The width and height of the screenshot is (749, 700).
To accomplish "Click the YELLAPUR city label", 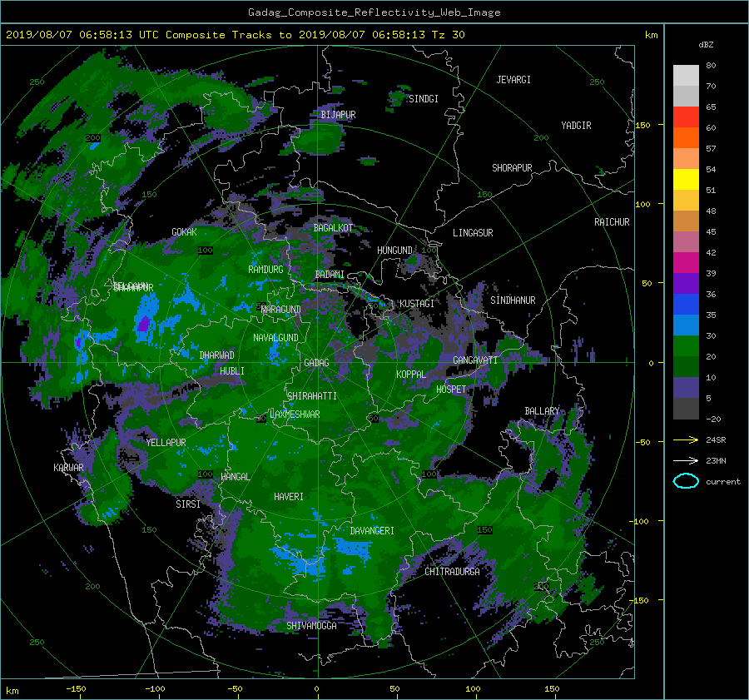I will point(166,443).
